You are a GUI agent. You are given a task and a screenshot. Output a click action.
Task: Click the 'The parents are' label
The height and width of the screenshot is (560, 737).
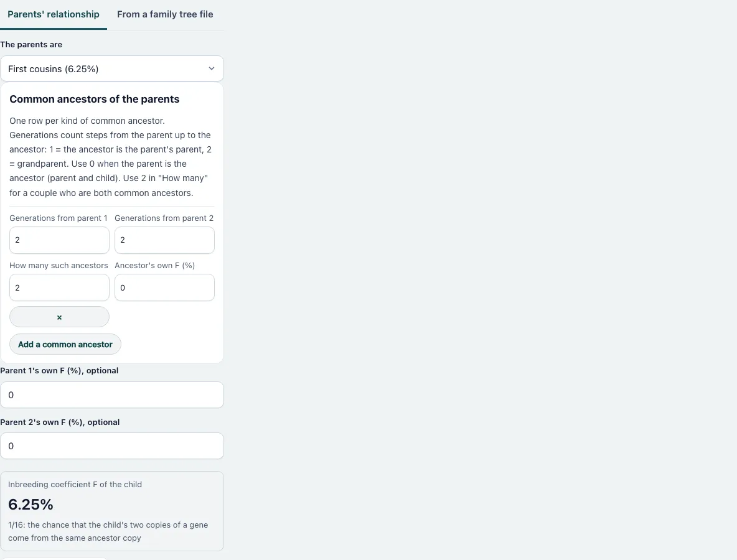[x=31, y=45]
